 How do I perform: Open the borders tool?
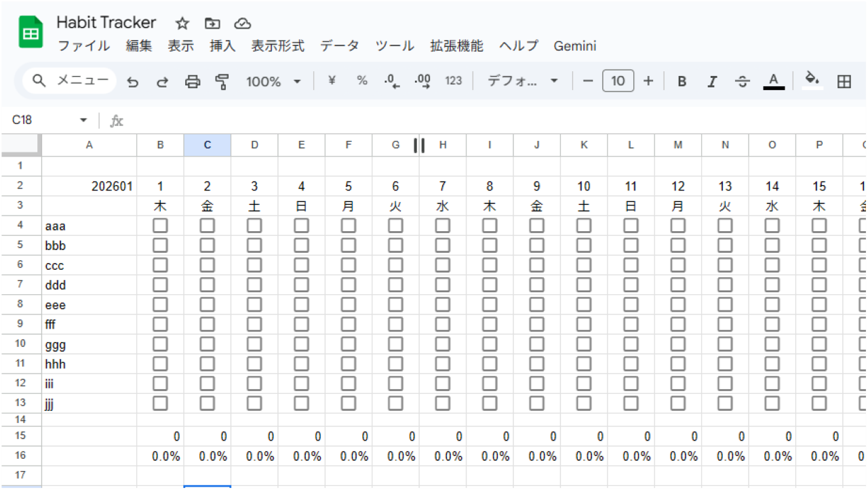844,81
